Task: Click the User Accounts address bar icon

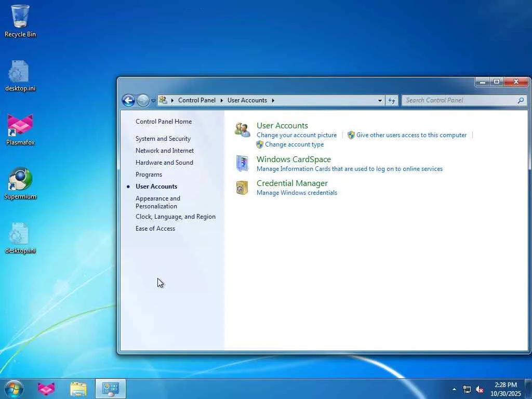Action: tap(163, 100)
